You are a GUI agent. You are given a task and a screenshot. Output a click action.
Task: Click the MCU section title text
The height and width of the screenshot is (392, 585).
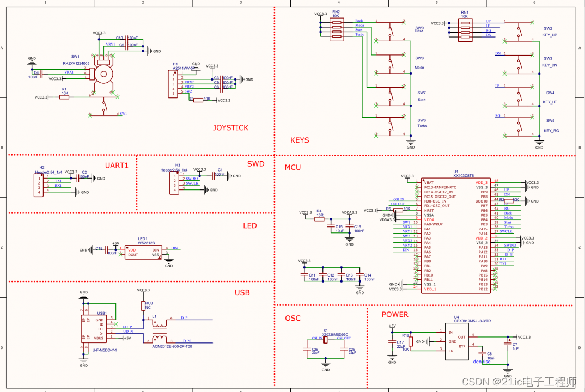292,167
